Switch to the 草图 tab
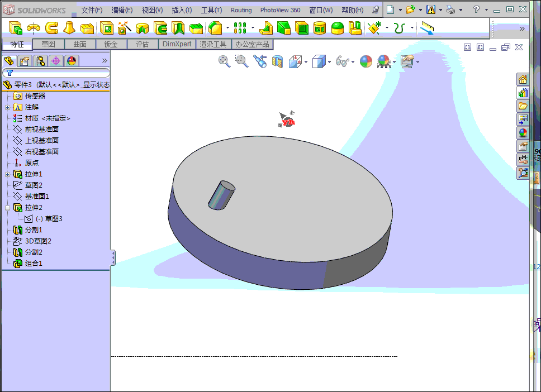 48,44
